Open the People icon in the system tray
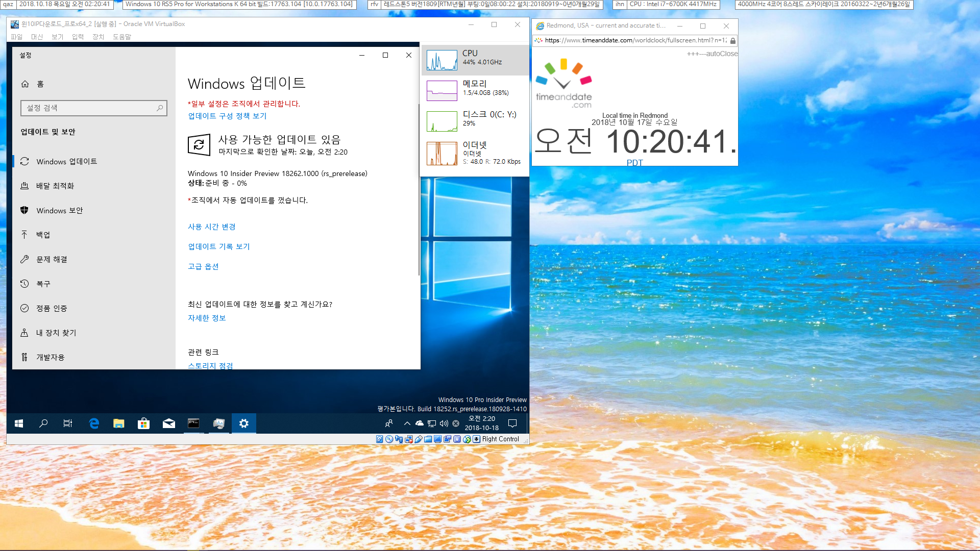Screen dimensions: 980x551 [x=389, y=423]
